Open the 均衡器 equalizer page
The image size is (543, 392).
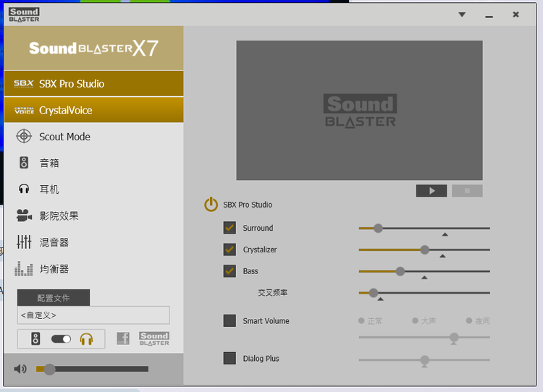(x=54, y=269)
